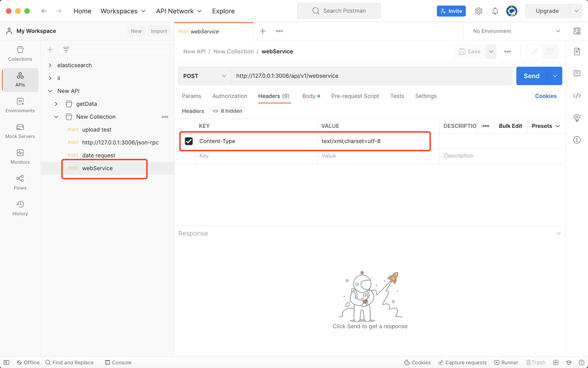The image size is (588, 368).
Task: Click the edit pencil icon
Action: (x=535, y=52)
